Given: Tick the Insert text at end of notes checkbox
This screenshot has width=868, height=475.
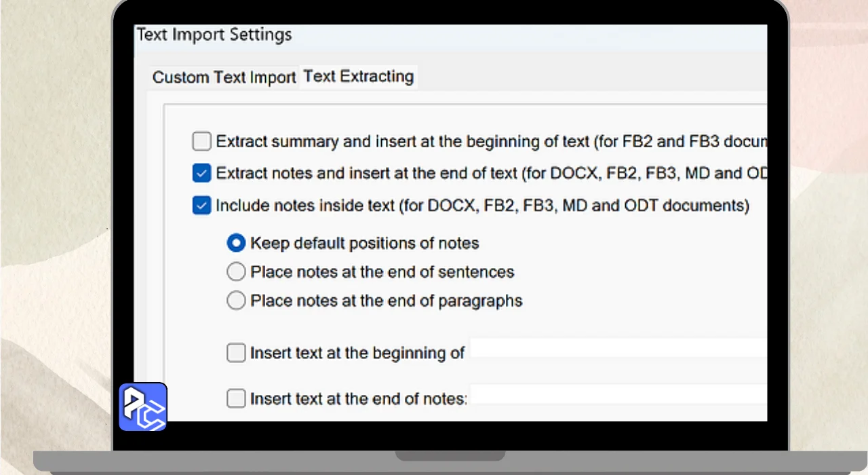Looking at the screenshot, I should [x=236, y=398].
